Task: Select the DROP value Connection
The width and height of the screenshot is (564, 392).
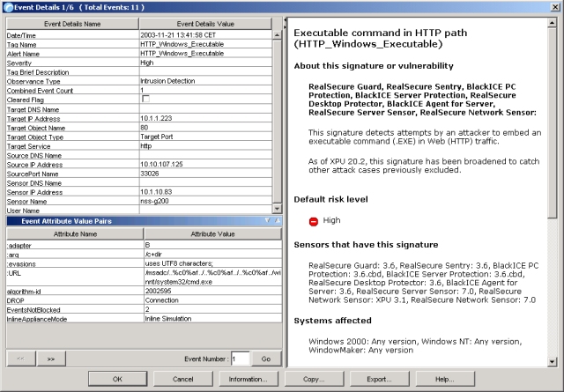Action: pos(213,300)
